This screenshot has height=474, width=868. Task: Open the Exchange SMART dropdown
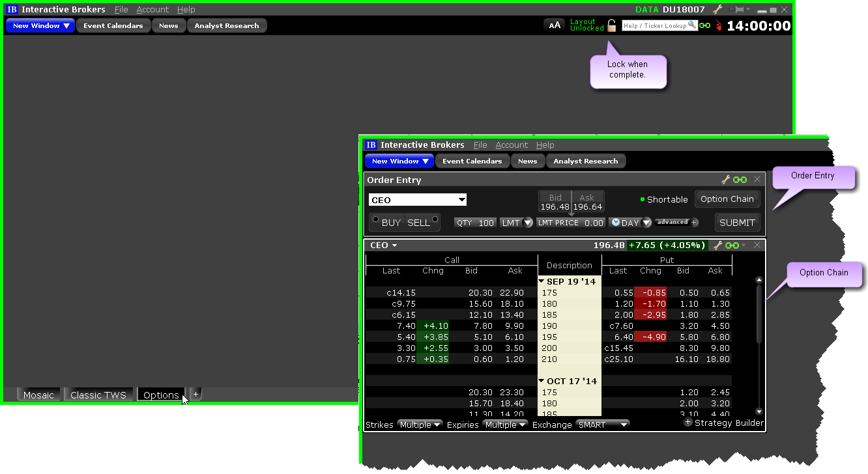point(602,425)
